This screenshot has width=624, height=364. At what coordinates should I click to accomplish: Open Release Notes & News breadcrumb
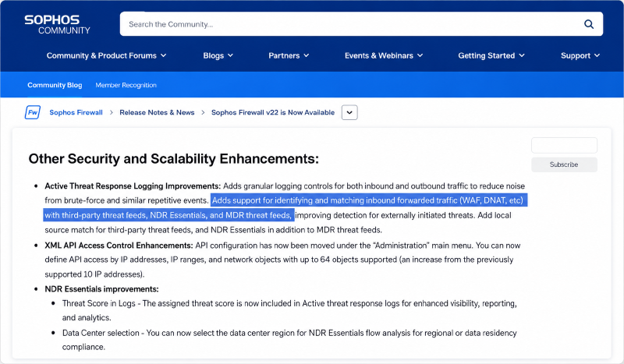tap(157, 112)
